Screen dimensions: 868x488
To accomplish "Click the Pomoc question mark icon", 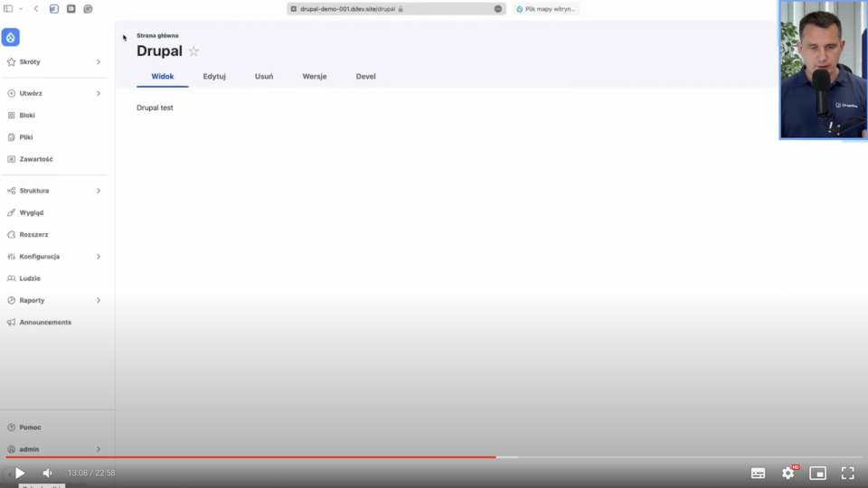I will pyautogui.click(x=11, y=427).
